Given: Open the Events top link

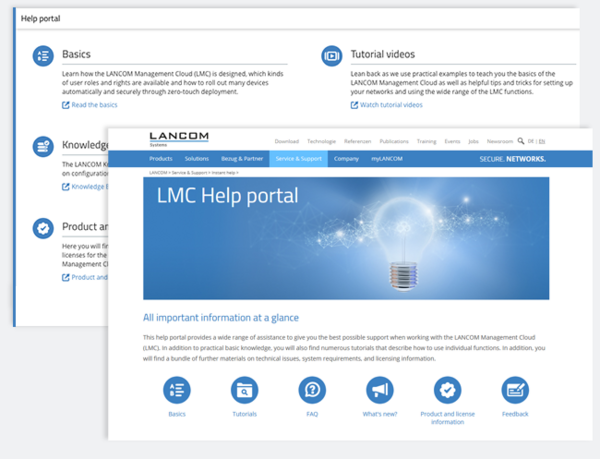Looking at the screenshot, I should coord(452,141).
